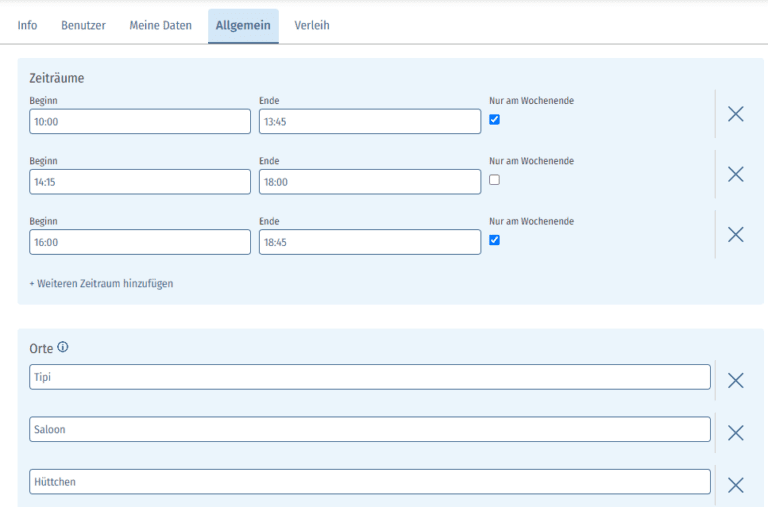Viewport: 768px width, 507px height.
Task: Focus the Beginn field showing 16:00
Action: coord(140,242)
